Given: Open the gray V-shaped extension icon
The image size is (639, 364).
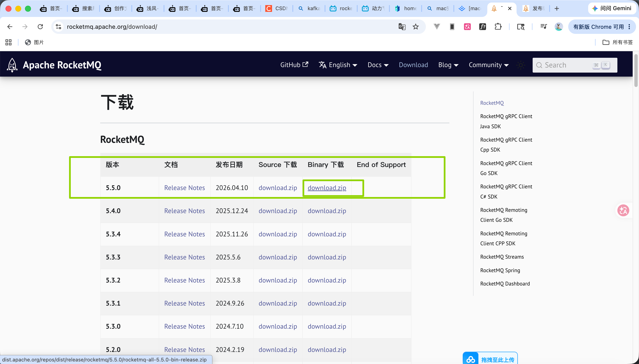Looking at the screenshot, I should point(437,26).
